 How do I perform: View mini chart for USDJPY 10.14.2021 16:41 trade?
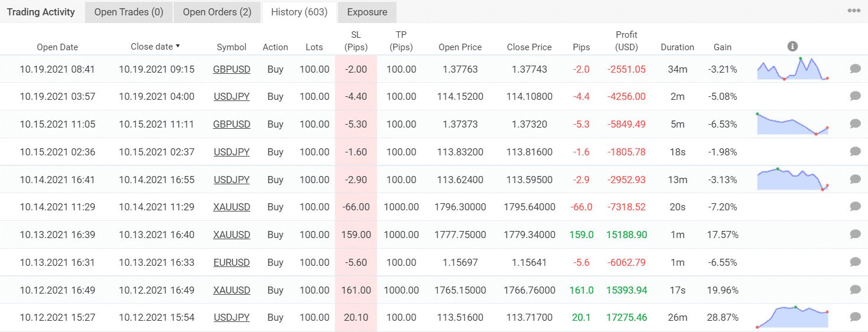coord(792,179)
